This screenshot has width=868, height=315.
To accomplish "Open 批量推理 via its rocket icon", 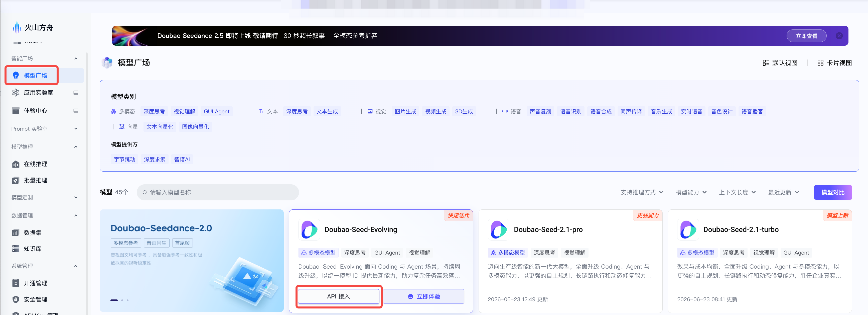I will (x=16, y=180).
